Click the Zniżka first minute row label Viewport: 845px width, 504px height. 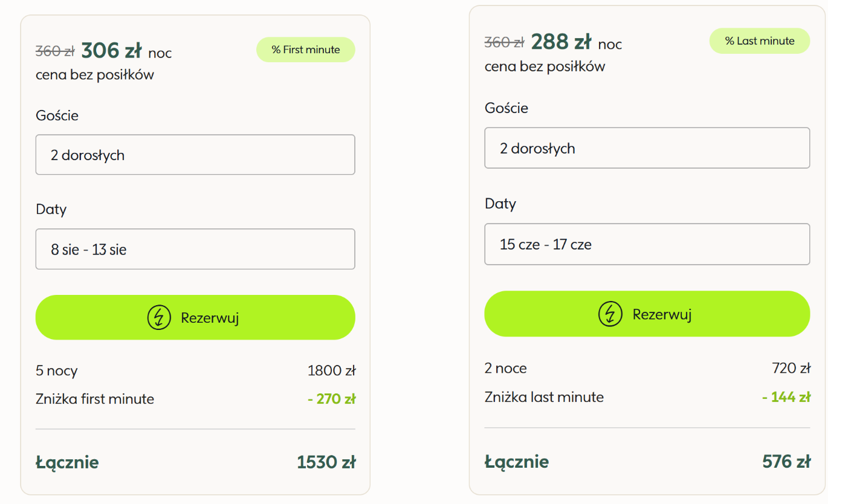click(95, 399)
